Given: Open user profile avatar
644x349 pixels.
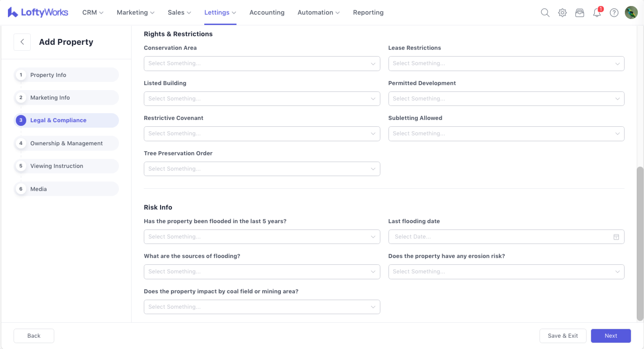Looking at the screenshot, I should pyautogui.click(x=631, y=12).
